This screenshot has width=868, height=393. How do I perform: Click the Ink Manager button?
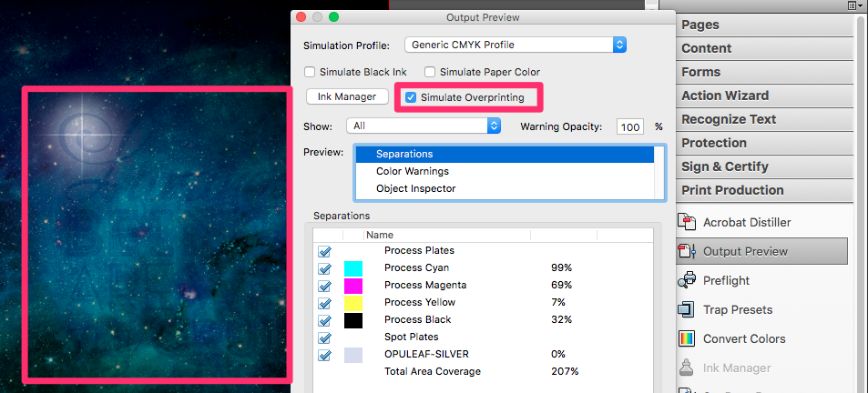pyautogui.click(x=347, y=96)
